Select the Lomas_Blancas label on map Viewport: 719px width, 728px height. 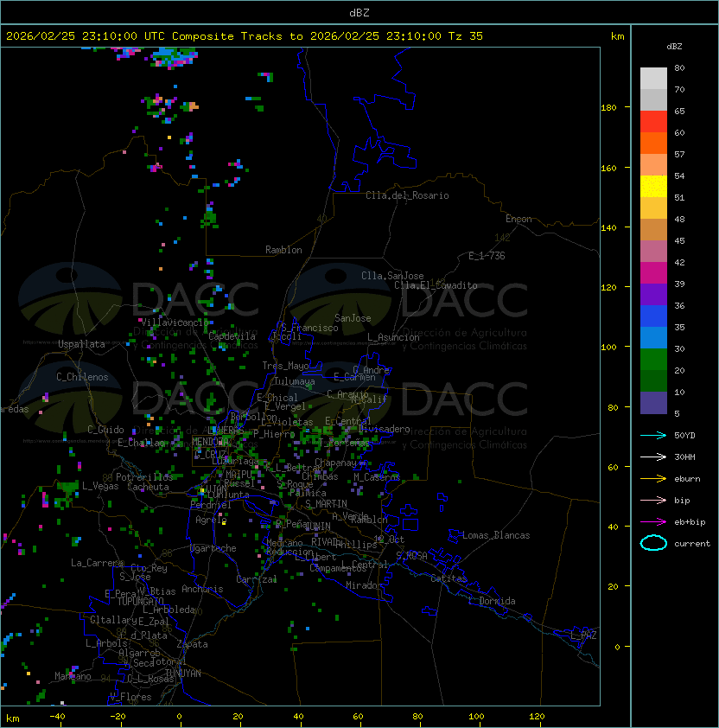[x=496, y=535]
